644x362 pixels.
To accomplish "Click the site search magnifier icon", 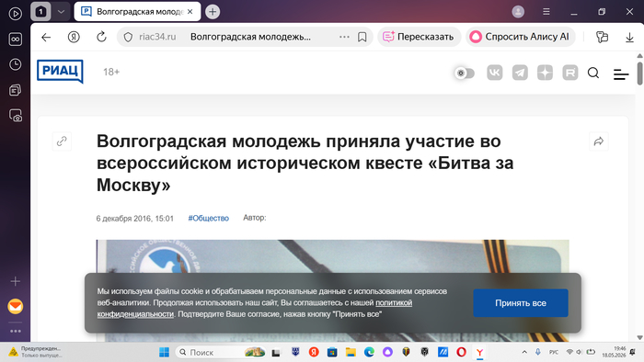I will [x=593, y=73].
